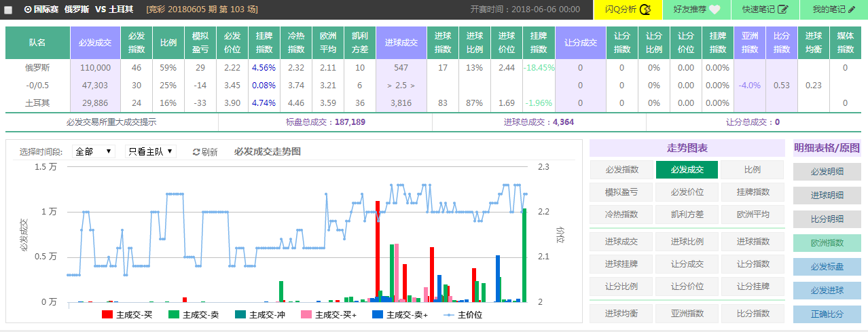The height and width of the screenshot is (332, 868).
Task: Click the 主价位 line marker in legend
Action: [x=449, y=315]
